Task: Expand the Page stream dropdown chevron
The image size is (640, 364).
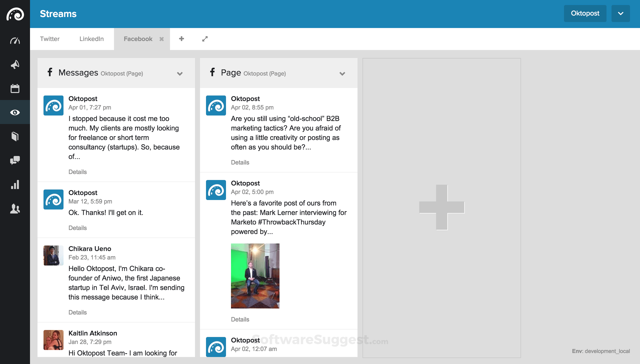Action: (342, 73)
